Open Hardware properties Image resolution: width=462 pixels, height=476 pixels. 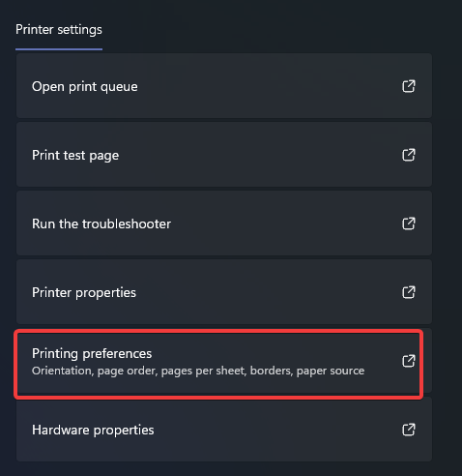(x=224, y=430)
